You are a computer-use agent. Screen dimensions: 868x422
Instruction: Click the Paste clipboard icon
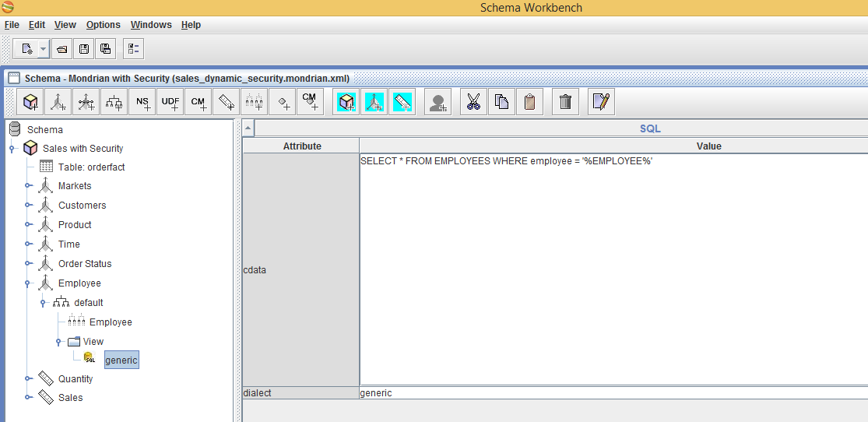click(x=530, y=102)
